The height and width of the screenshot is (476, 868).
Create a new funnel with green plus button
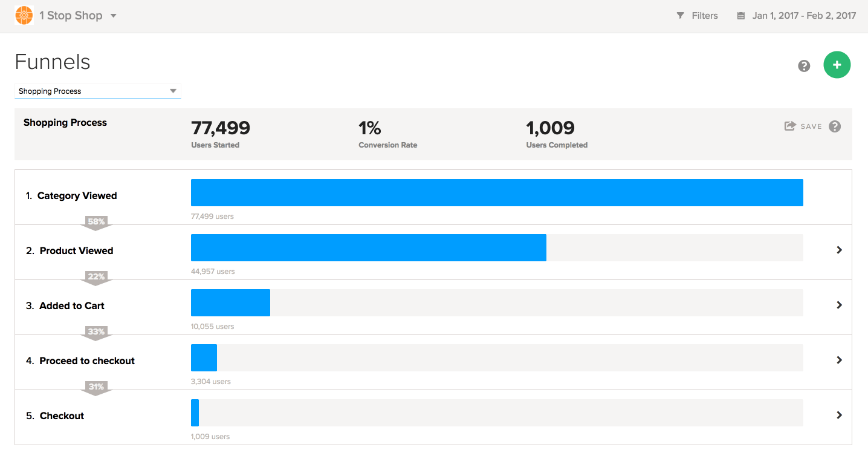837,65
